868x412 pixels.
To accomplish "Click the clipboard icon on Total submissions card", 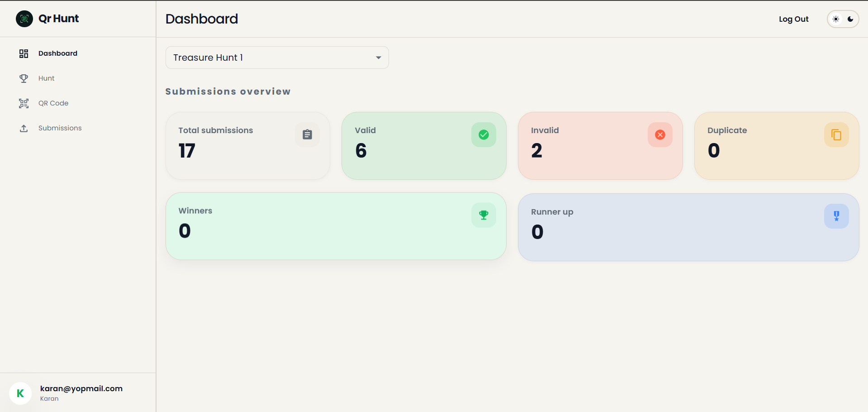I will click(308, 134).
